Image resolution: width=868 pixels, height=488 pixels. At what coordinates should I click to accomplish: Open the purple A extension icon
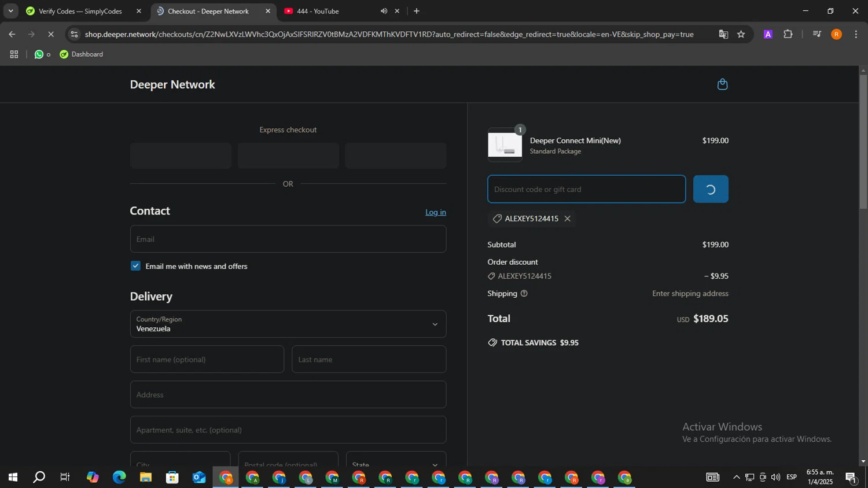coord(768,34)
